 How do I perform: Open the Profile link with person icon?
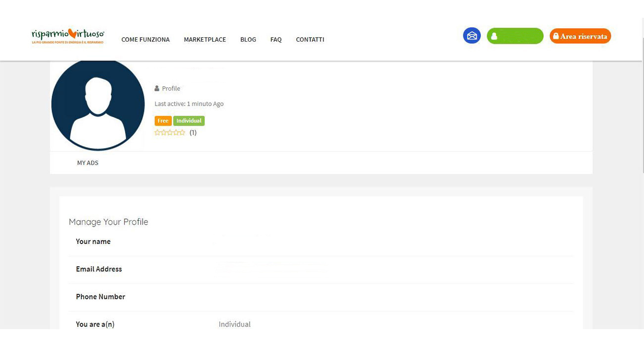[167, 88]
